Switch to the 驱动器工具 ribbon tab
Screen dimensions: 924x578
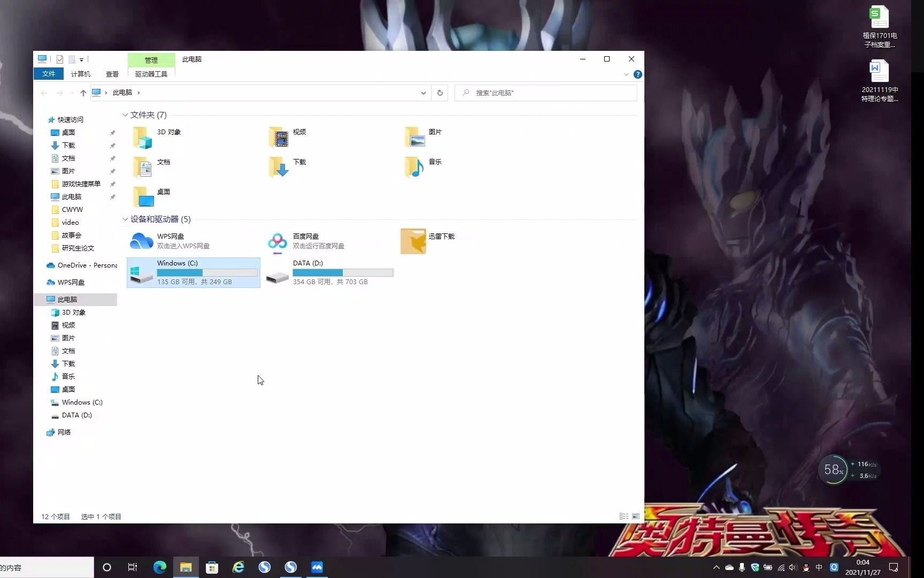150,74
